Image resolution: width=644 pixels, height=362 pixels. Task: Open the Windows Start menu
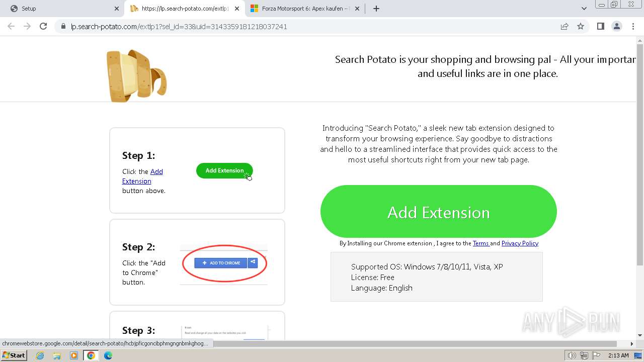(x=14, y=355)
